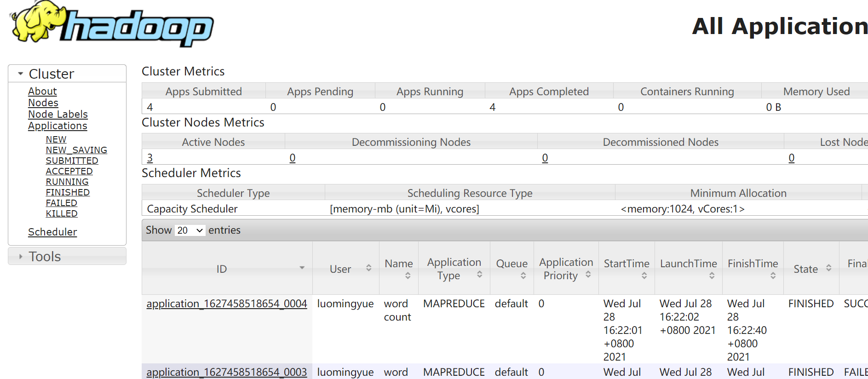Open application_1627458518654_0004 link

(x=227, y=304)
